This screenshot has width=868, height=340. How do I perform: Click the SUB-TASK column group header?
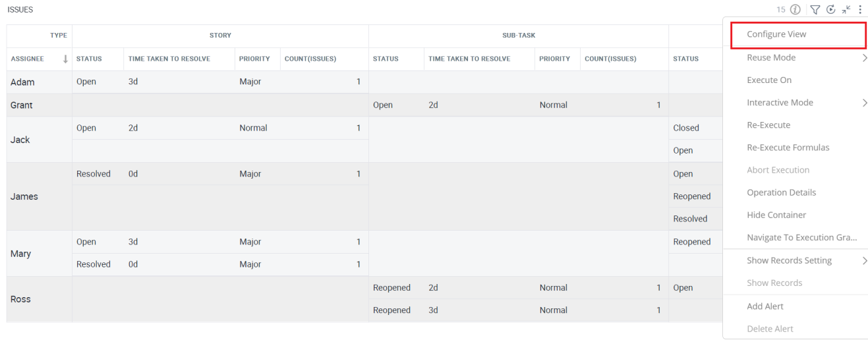pyautogui.click(x=519, y=36)
